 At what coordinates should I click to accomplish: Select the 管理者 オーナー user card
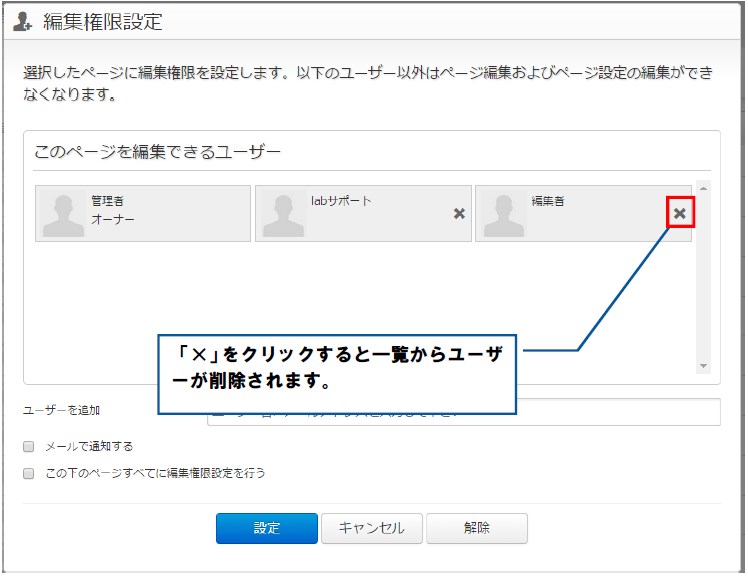[x=143, y=213]
